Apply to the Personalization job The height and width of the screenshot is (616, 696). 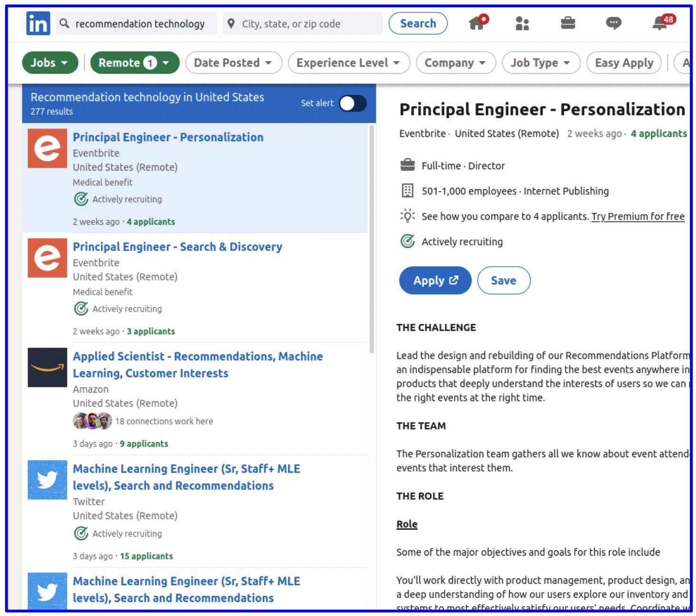coord(435,280)
